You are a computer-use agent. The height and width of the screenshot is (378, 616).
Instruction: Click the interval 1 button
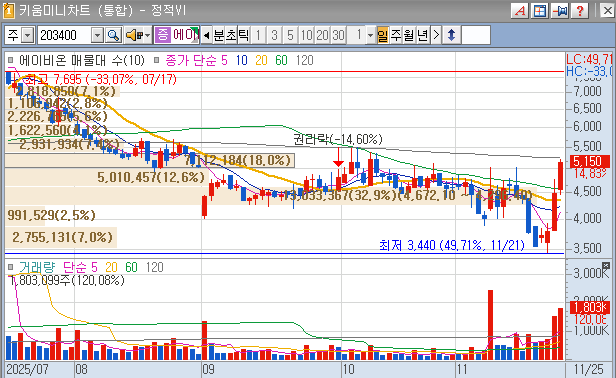(x=258, y=35)
